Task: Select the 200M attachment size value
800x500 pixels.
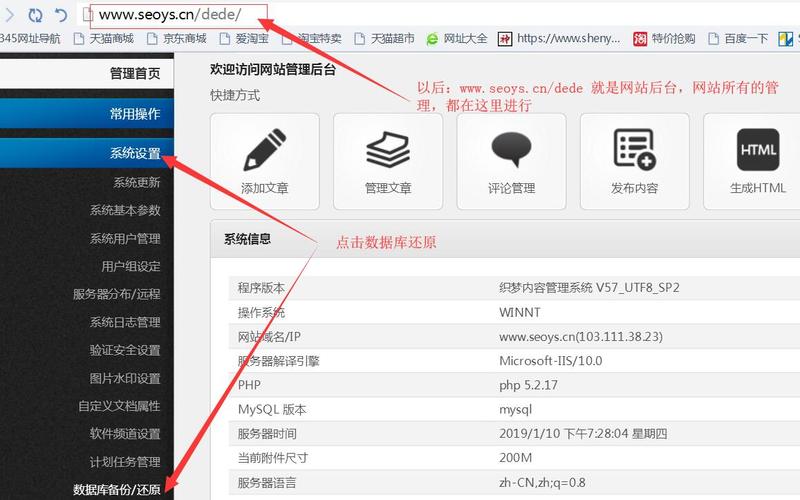Action: 515,458
